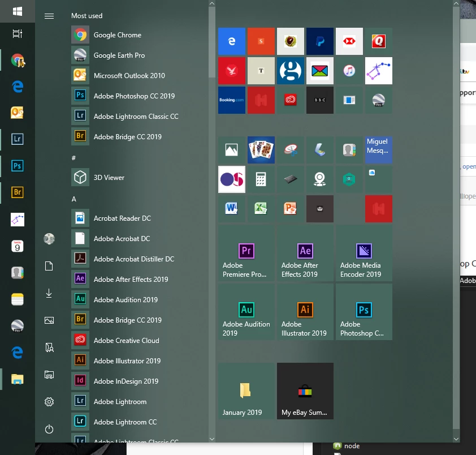Open Downloads from the Start side rail

49,293
